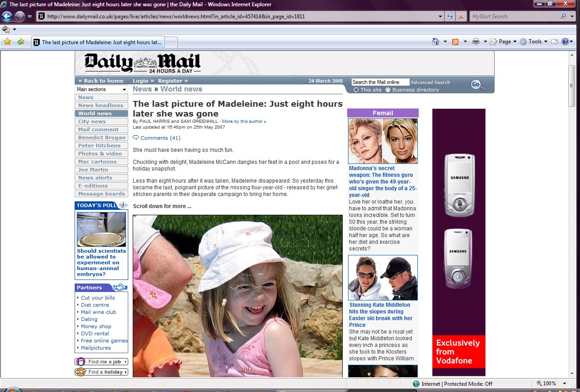
Task: Click the Print icon in command bar
Action: click(x=476, y=42)
